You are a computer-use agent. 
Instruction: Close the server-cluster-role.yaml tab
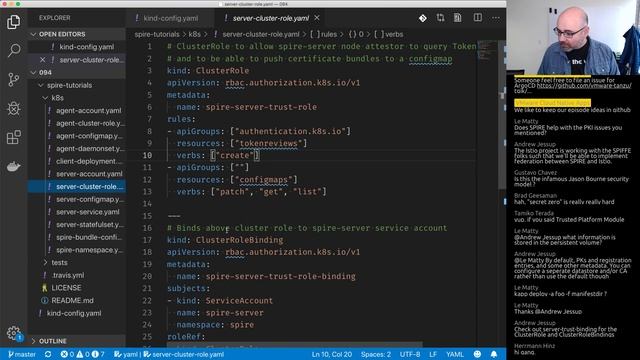point(317,18)
